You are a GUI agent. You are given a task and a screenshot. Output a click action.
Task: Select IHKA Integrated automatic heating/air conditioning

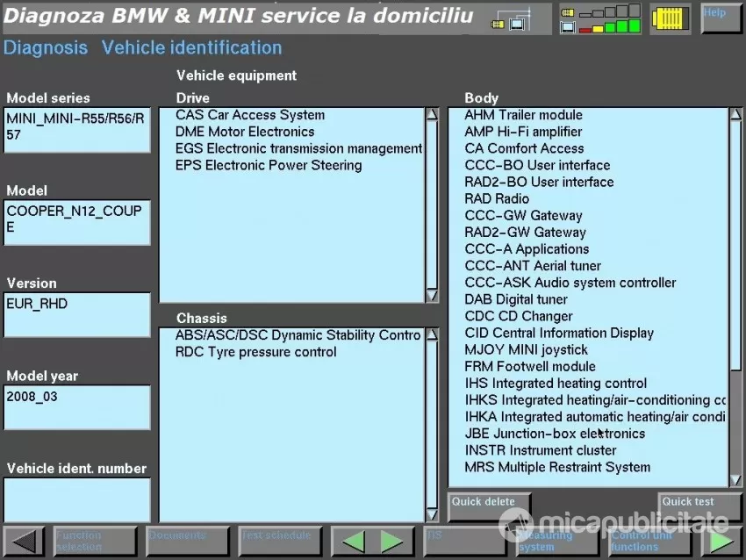[x=595, y=417]
